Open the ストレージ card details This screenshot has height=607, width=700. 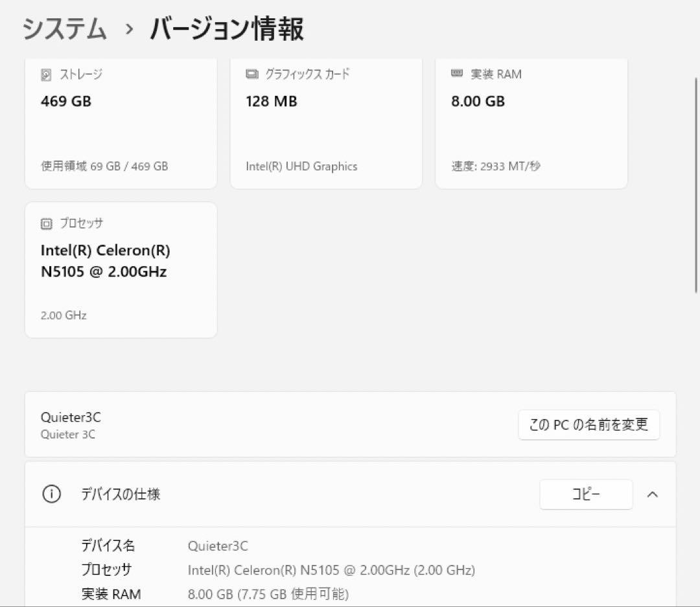tap(121, 123)
